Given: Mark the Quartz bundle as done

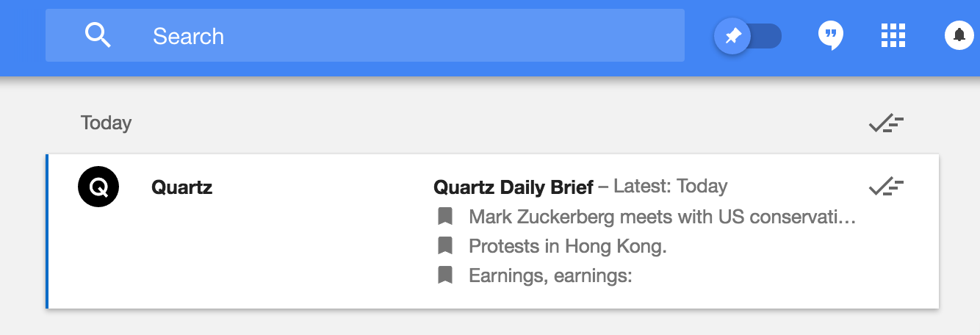Looking at the screenshot, I should point(886,187).
